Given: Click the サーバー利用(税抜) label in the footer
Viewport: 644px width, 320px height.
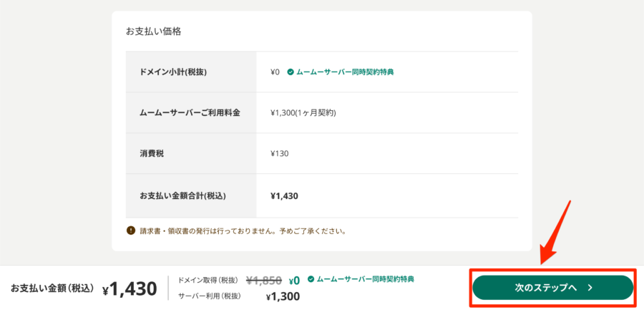Looking at the screenshot, I should tap(210, 296).
